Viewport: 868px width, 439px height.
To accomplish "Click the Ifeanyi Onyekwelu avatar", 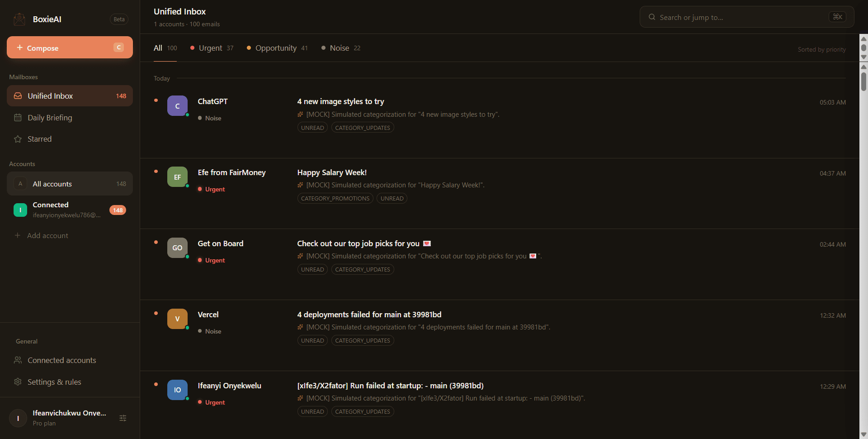I will click(x=177, y=390).
